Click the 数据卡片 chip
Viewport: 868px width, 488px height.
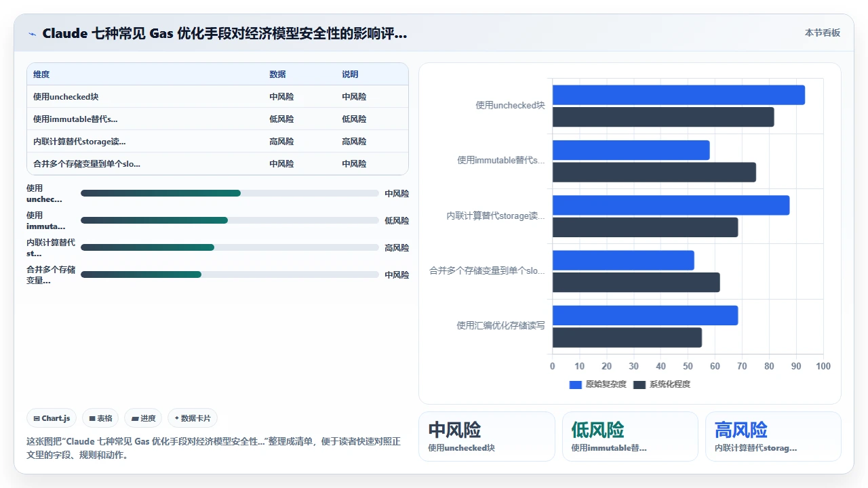[193, 418]
